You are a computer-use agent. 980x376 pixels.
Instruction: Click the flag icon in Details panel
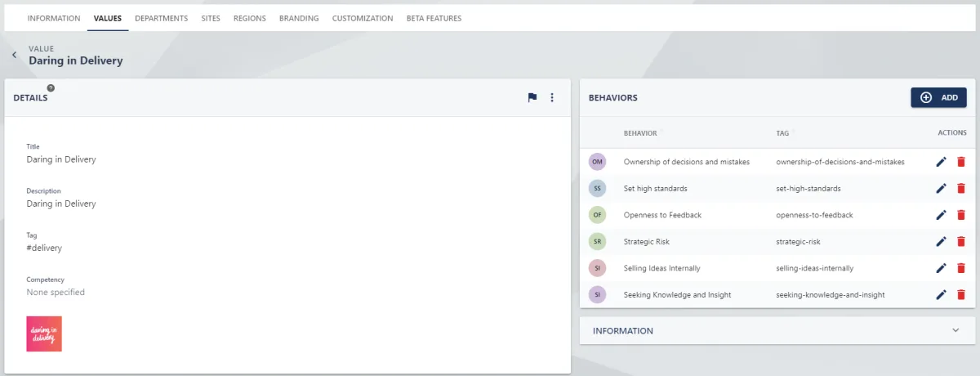(532, 98)
